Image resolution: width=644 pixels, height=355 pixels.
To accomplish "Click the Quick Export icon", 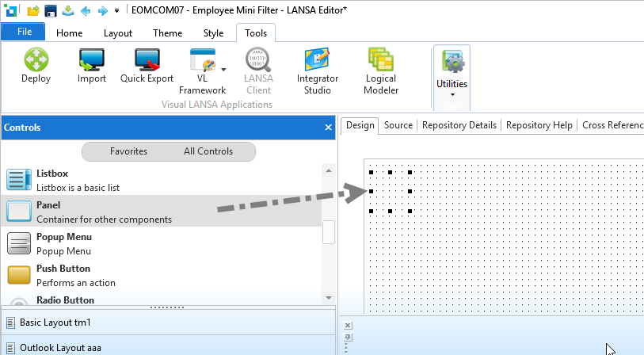I will tap(147, 59).
